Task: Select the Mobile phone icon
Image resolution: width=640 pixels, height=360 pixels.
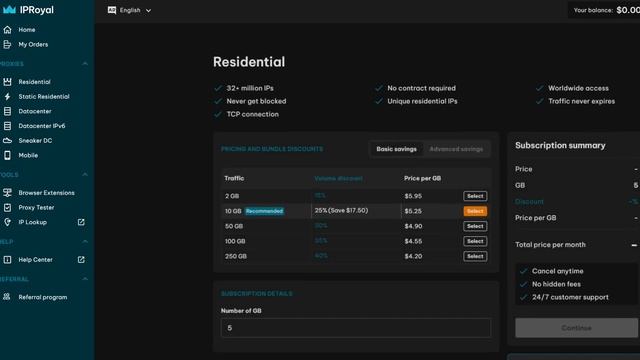Action: click(x=7, y=155)
